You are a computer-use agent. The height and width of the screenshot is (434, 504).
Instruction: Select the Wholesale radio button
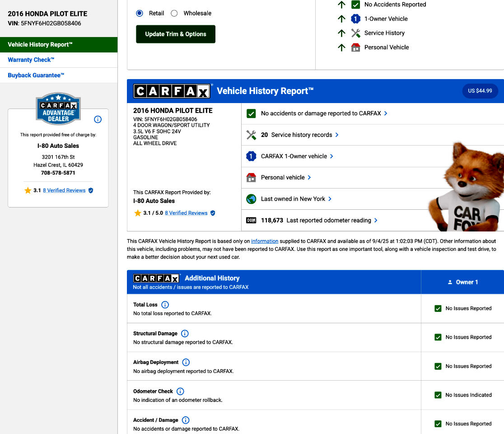(x=174, y=13)
